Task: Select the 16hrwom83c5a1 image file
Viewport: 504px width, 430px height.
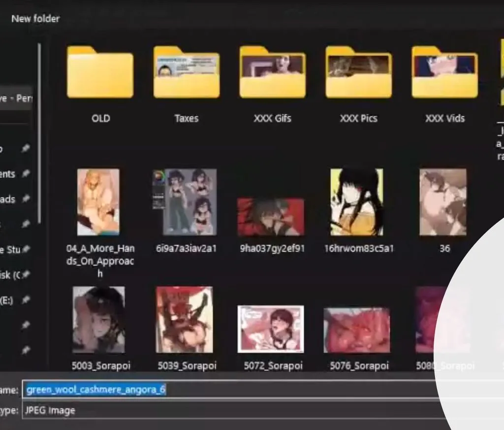Action: coord(358,211)
